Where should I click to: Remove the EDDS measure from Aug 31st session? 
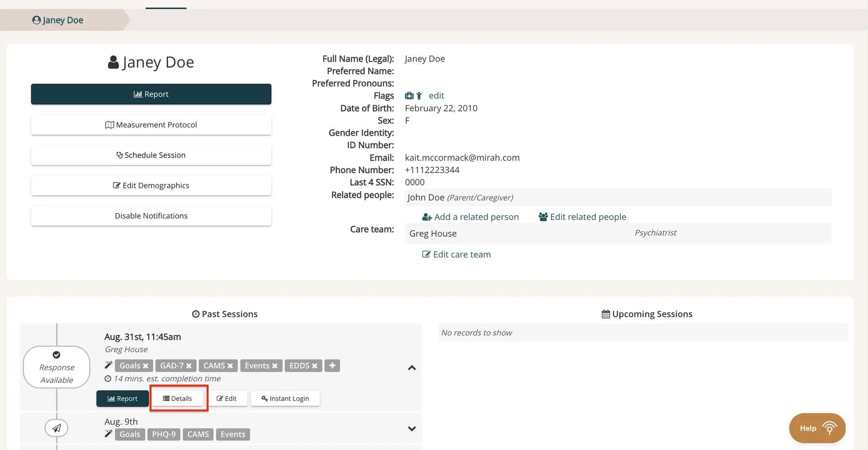pyautogui.click(x=316, y=366)
